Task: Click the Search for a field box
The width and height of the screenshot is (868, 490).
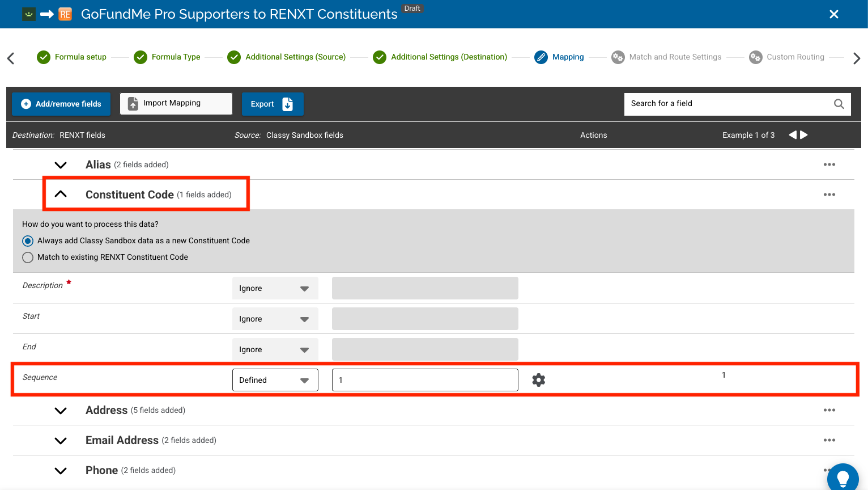Action: point(738,104)
